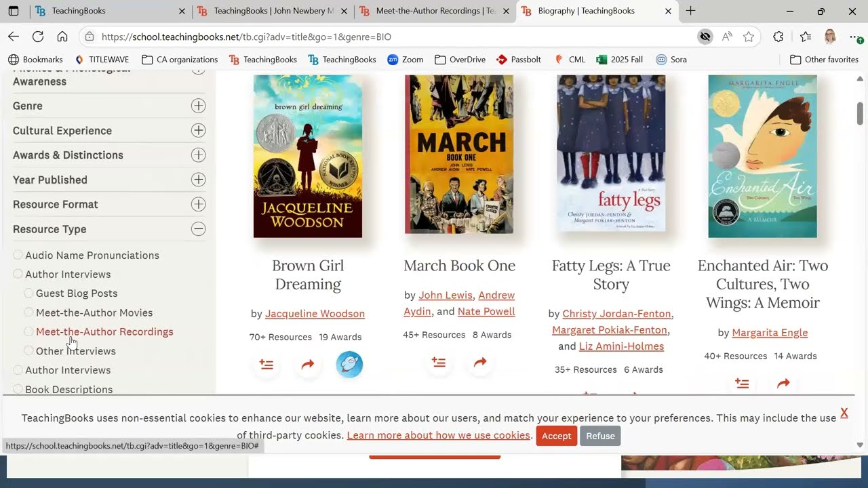Open browser extensions menu
Viewport: 868px width, 488px height.
pos(778,37)
